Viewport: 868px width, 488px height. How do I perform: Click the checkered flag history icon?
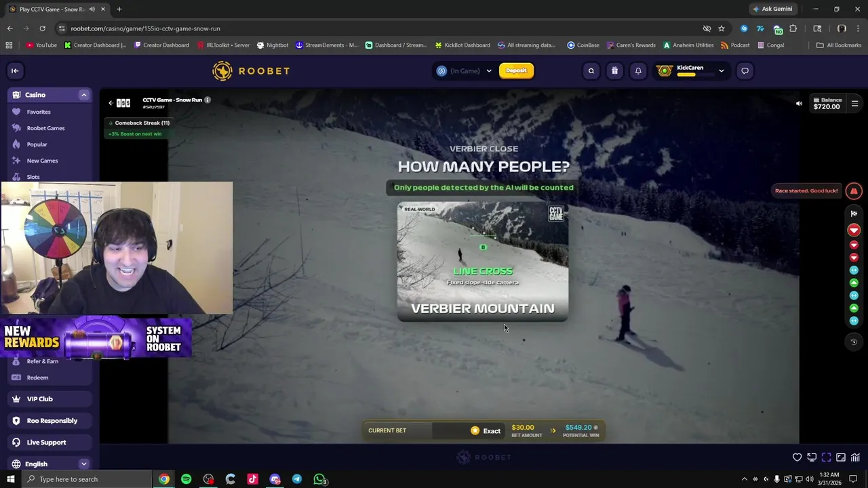854,213
